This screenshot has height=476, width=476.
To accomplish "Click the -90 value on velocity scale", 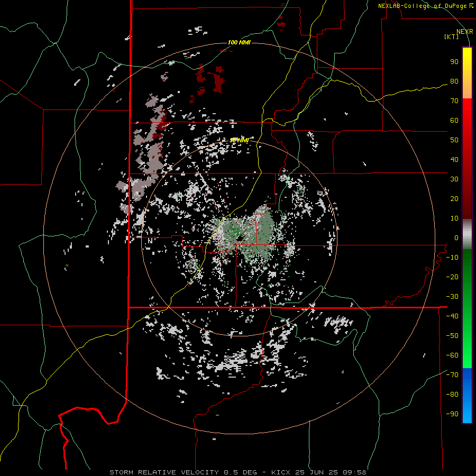I will click(x=452, y=414).
